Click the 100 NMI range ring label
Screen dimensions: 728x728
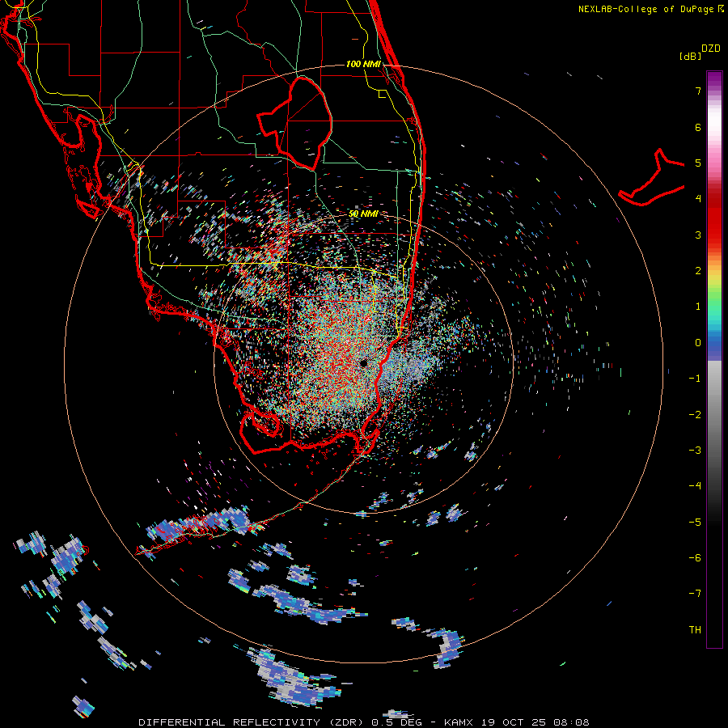click(363, 64)
